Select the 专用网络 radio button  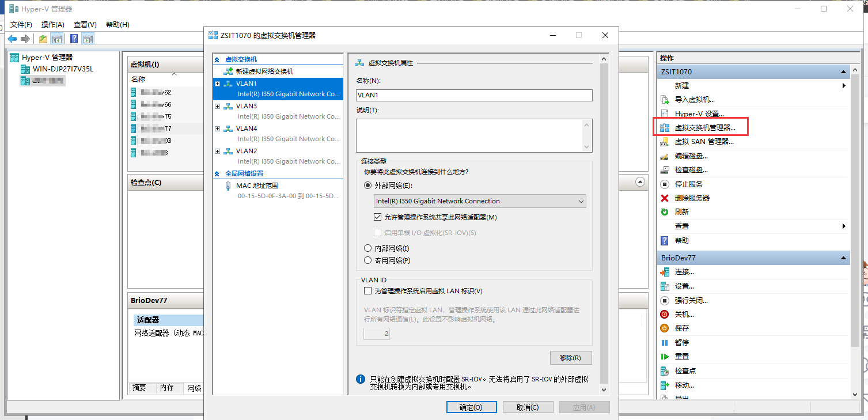[368, 260]
